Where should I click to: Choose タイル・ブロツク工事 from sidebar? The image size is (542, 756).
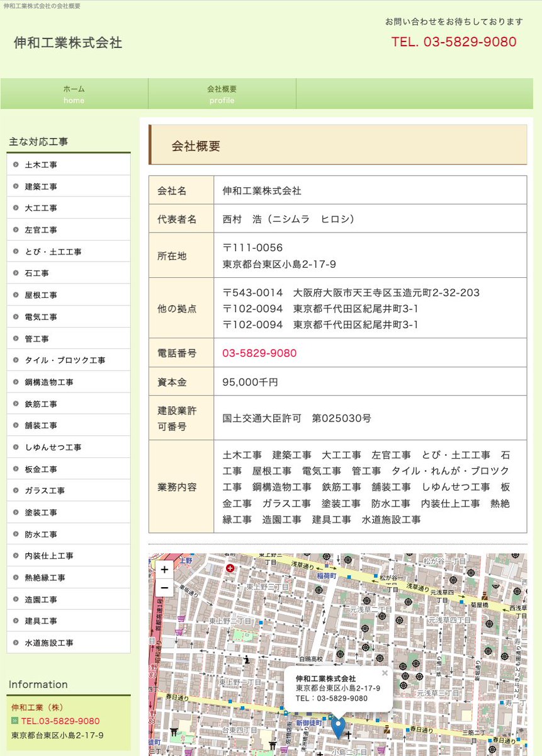tap(69, 360)
